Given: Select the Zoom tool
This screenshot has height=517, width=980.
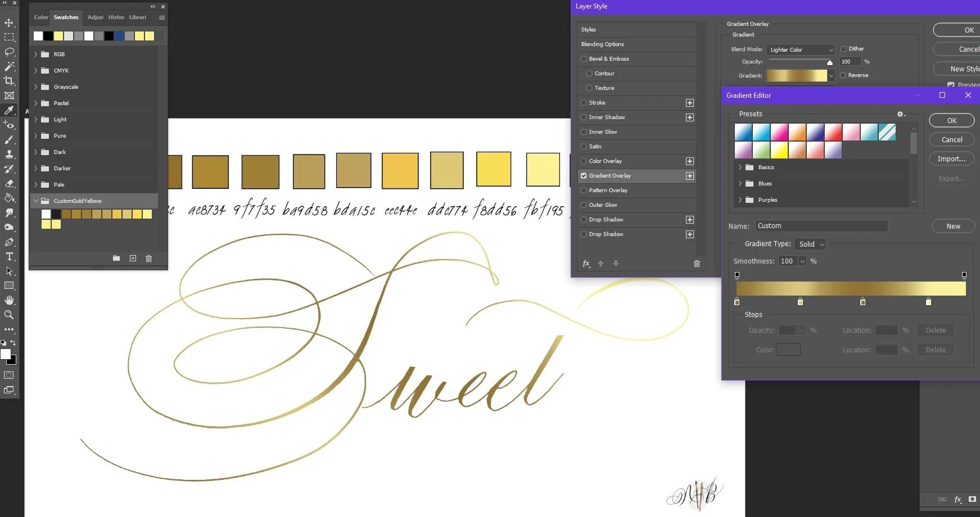Looking at the screenshot, I should tap(9, 315).
